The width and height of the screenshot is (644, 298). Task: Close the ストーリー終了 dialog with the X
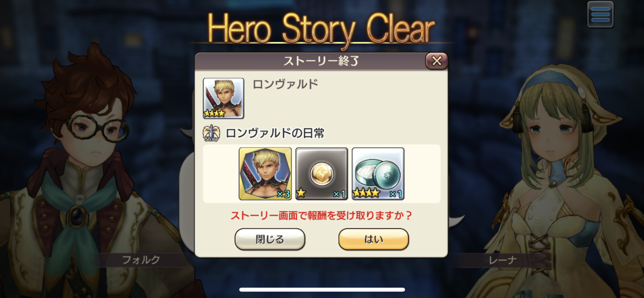point(436,61)
